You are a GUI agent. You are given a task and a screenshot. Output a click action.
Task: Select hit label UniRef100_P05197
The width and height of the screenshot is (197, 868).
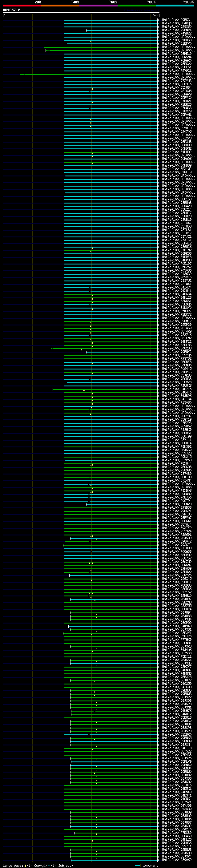[x=177, y=264]
